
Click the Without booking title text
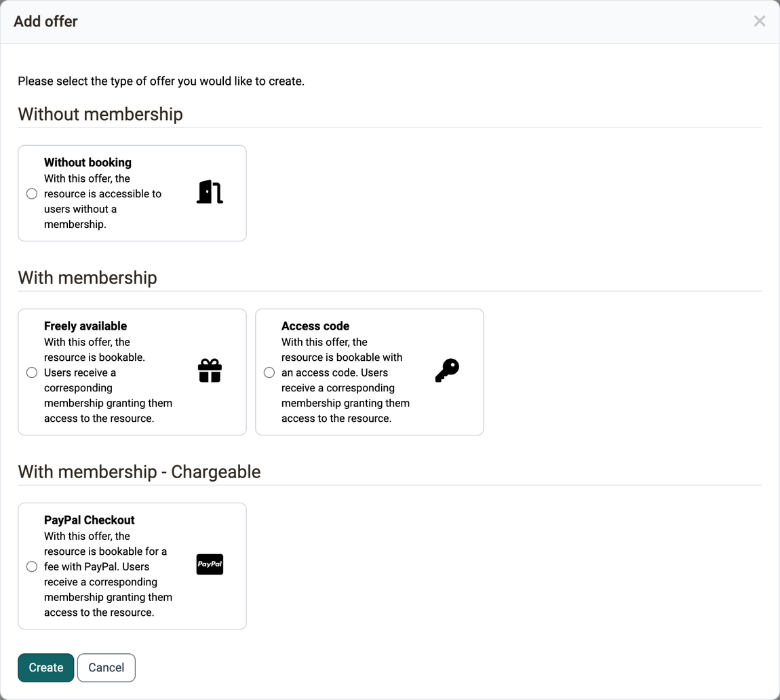click(x=87, y=162)
